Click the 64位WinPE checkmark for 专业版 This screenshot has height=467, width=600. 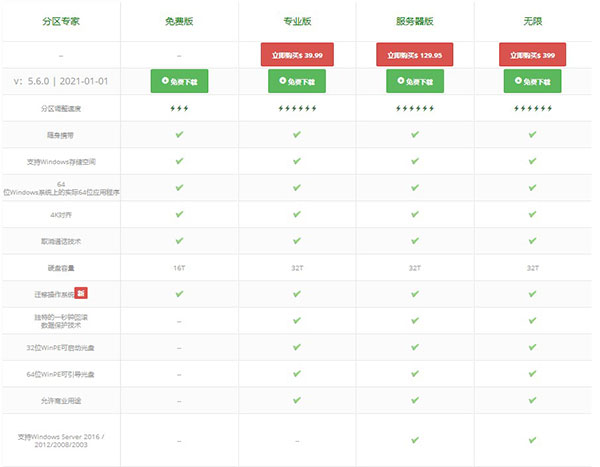click(297, 373)
